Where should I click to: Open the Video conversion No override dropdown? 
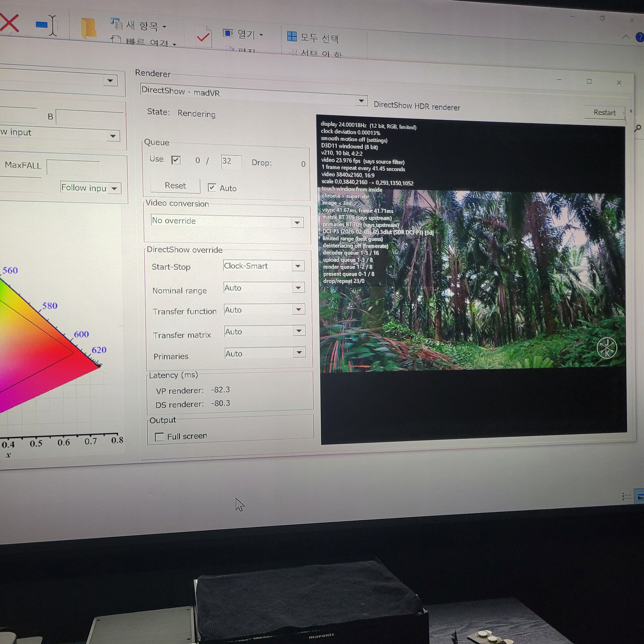coord(297,222)
